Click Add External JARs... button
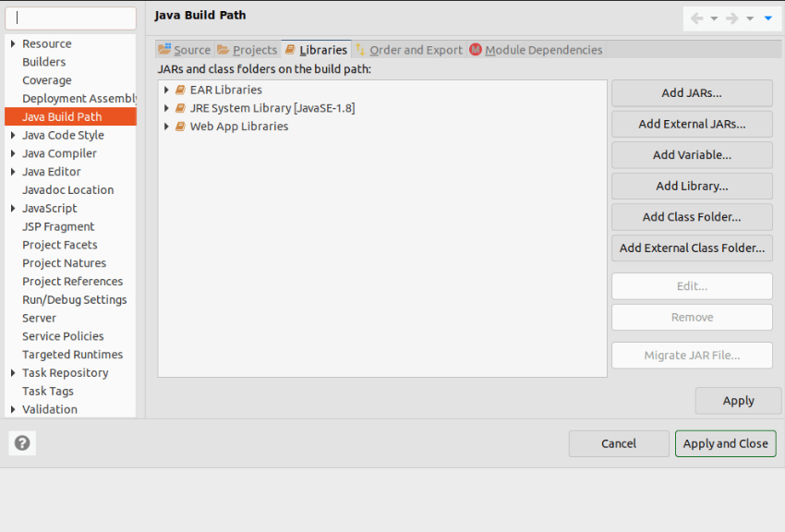 [x=692, y=124]
